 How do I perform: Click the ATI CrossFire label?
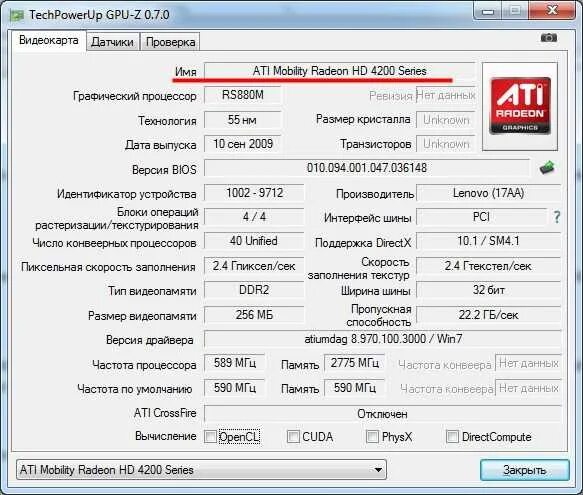point(165,413)
